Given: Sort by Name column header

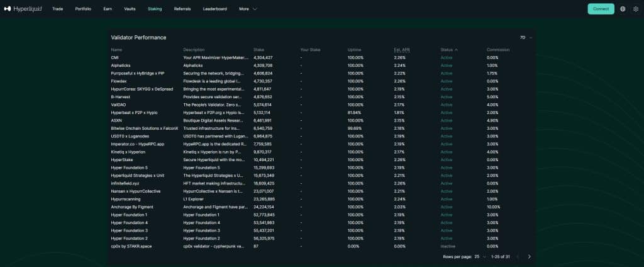Looking at the screenshot, I should pyautogui.click(x=116, y=50).
